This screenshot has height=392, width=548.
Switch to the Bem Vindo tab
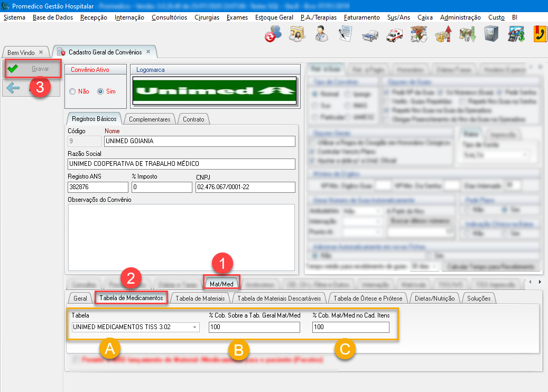pyautogui.click(x=21, y=52)
